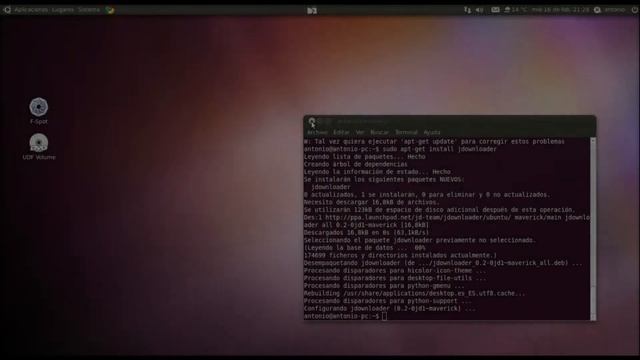Open the Lugares menu
This screenshot has width=640, height=360.
pos(62,9)
